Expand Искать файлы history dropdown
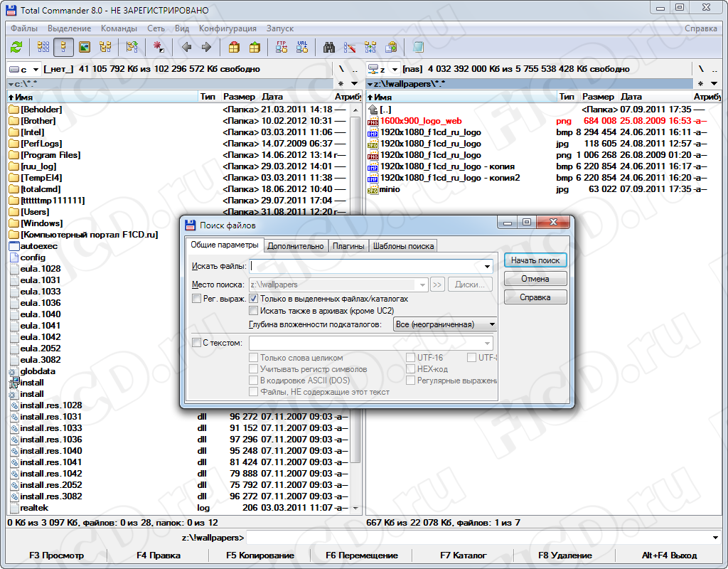 click(x=487, y=267)
